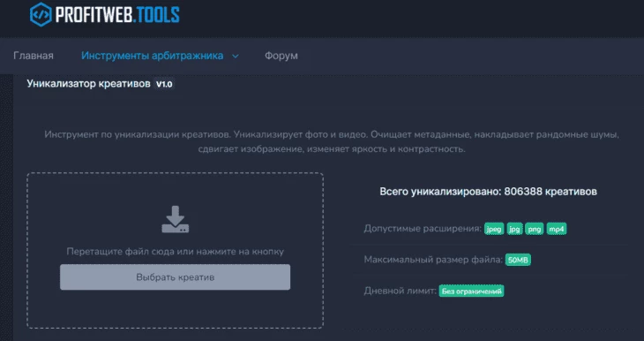The width and height of the screenshot is (644, 341).
Task: Click the Выбрать креатив button
Action: 175,277
